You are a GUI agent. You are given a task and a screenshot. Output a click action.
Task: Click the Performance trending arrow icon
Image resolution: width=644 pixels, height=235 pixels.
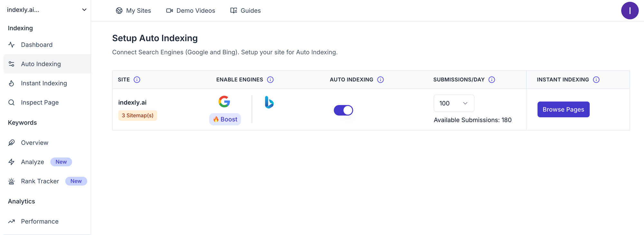pos(12,221)
